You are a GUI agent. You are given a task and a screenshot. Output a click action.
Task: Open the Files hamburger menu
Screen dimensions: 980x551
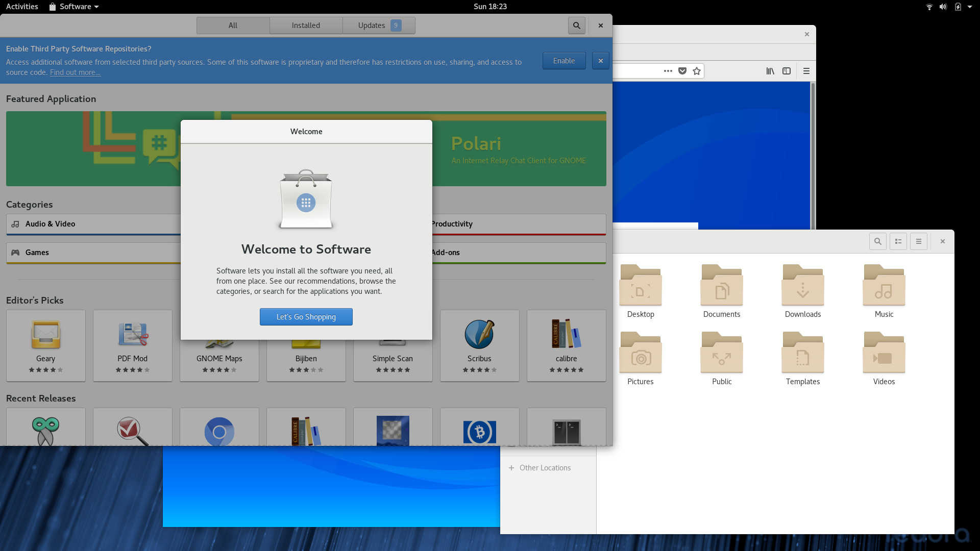coord(918,241)
